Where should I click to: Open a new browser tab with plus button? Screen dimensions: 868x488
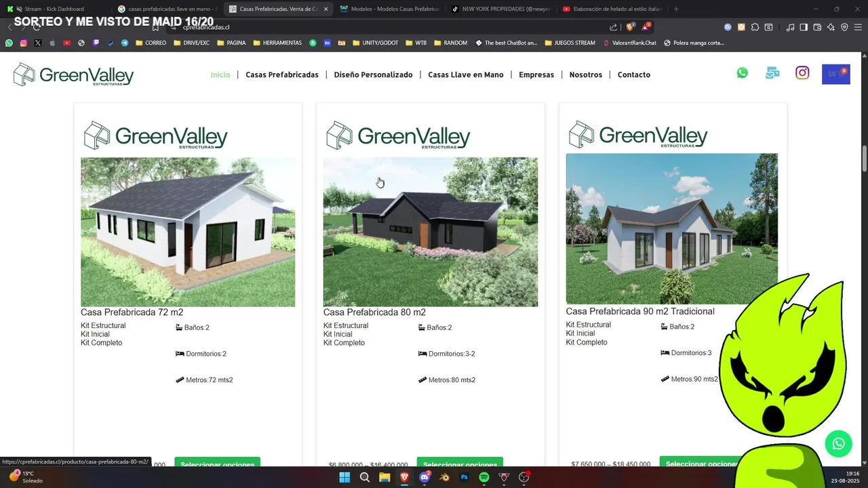tap(676, 9)
